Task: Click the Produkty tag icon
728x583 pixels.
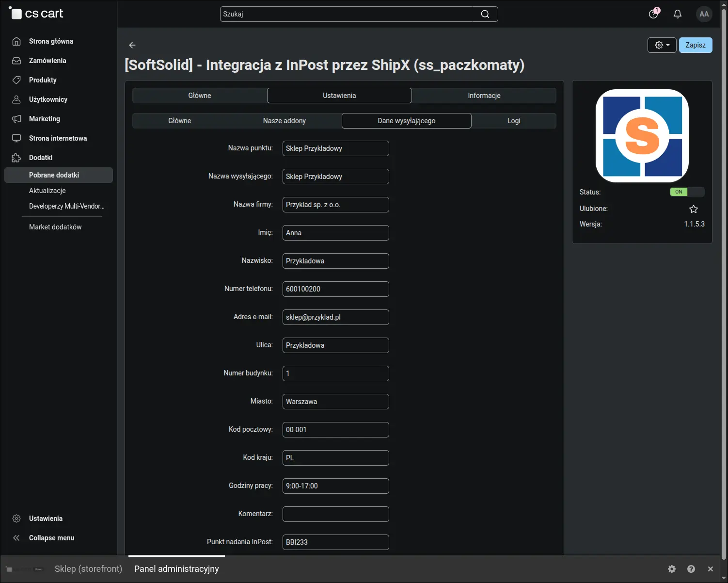Action: coord(16,80)
